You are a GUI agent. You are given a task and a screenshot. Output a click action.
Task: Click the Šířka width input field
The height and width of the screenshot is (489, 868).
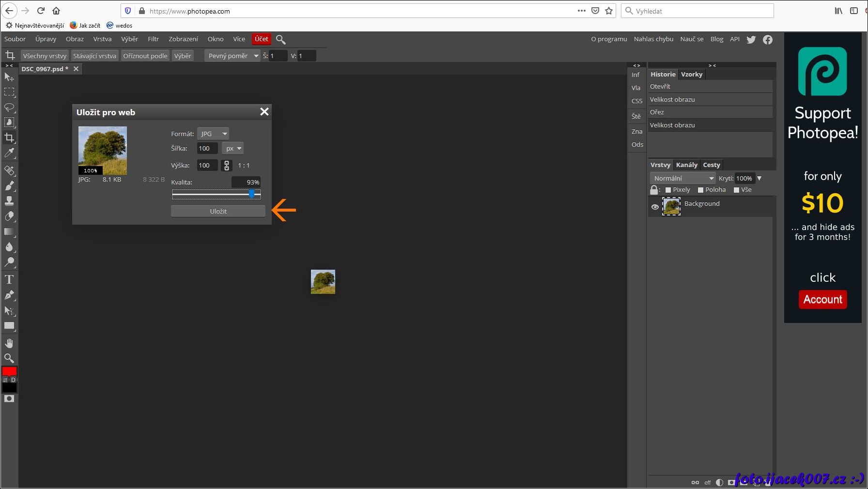point(207,149)
